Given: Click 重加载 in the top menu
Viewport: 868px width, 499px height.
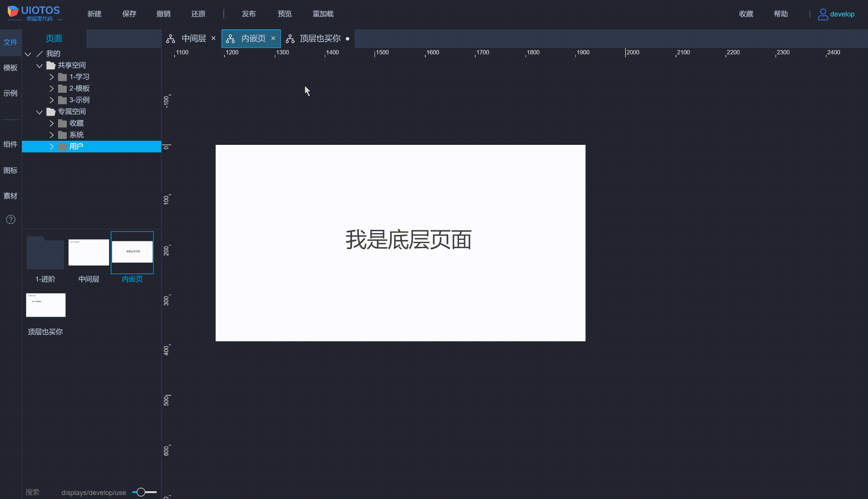Looking at the screenshot, I should [323, 14].
